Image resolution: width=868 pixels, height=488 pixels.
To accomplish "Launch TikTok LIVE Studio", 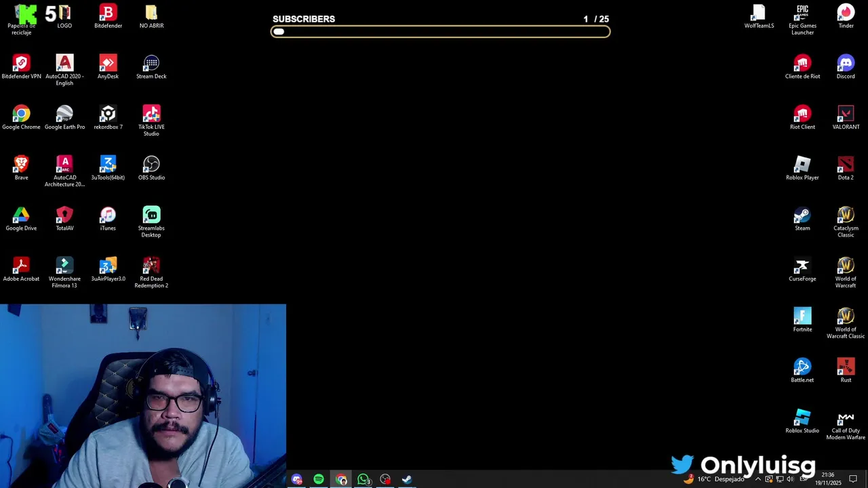I will [151, 121].
